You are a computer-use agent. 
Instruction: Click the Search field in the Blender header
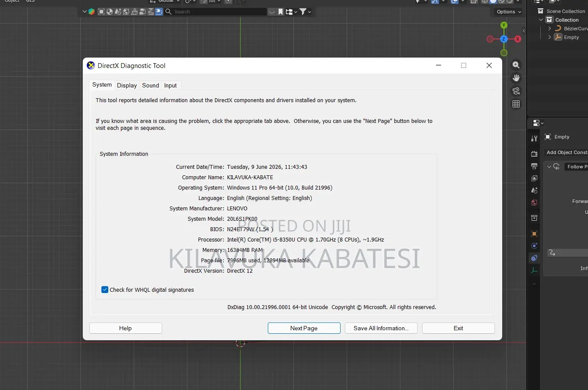pyautogui.click(x=215, y=12)
